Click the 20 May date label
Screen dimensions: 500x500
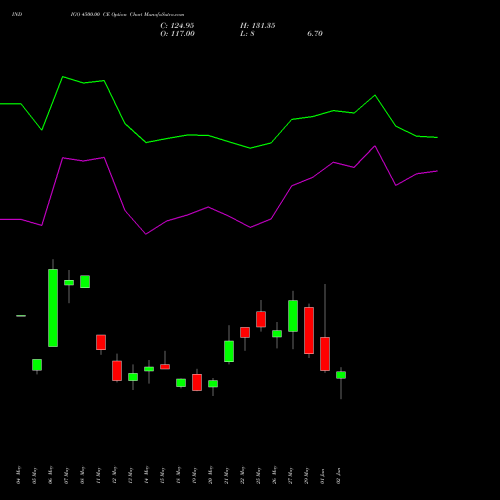210,475
